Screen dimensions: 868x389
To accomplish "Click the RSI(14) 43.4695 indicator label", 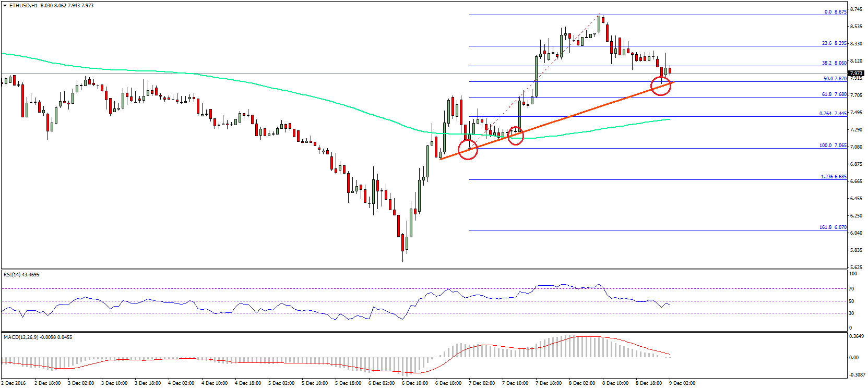I will (21, 275).
